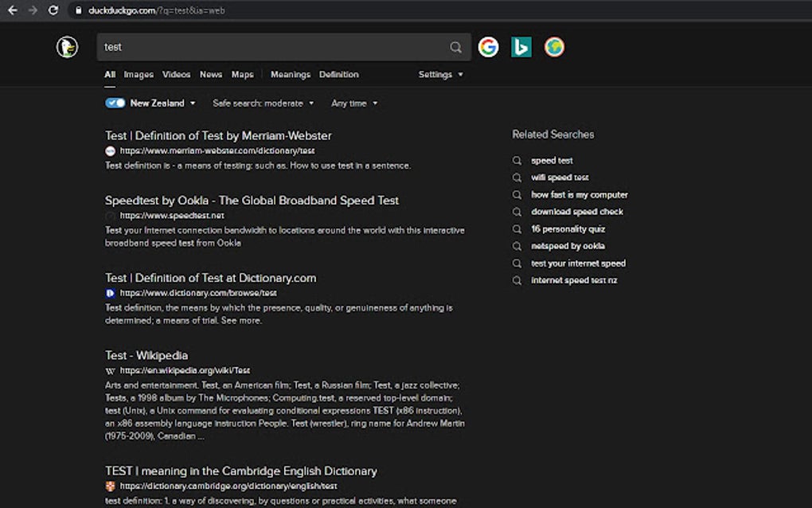Switch to the News tab
This screenshot has height=508, width=812.
click(x=211, y=75)
